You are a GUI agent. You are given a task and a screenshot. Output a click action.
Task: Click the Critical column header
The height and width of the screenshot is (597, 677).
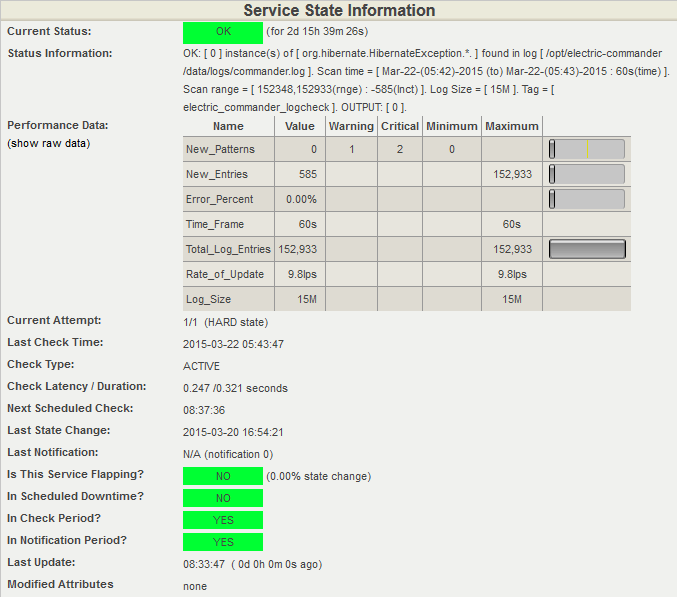pos(400,126)
